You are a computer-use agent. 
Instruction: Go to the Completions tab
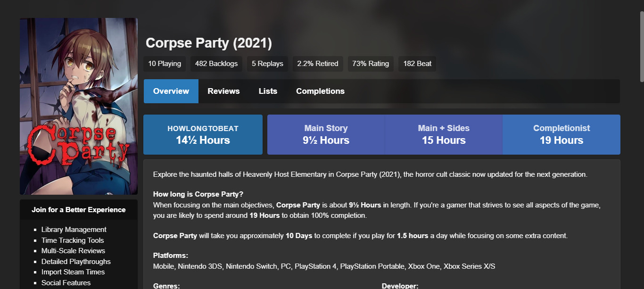pyautogui.click(x=320, y=91)
